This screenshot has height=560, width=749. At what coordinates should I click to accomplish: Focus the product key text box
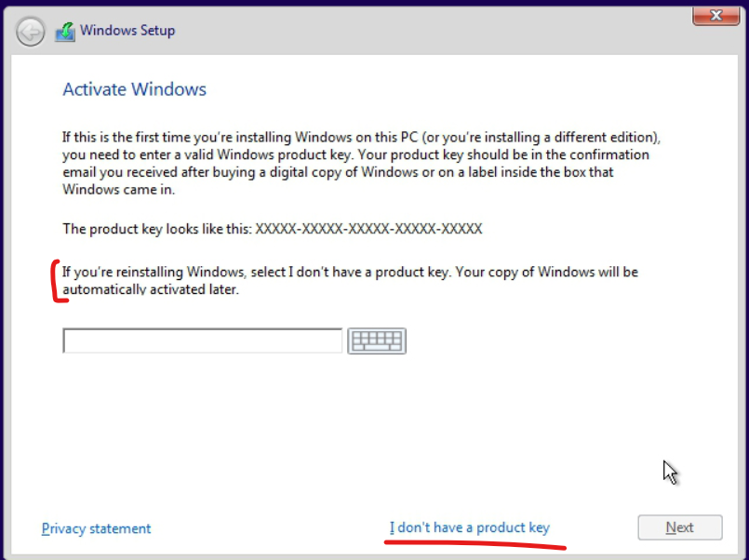(x=203, y=340)
